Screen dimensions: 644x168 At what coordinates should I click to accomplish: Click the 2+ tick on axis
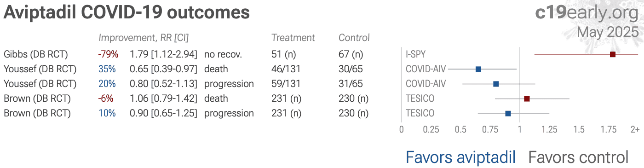point(635,129)
